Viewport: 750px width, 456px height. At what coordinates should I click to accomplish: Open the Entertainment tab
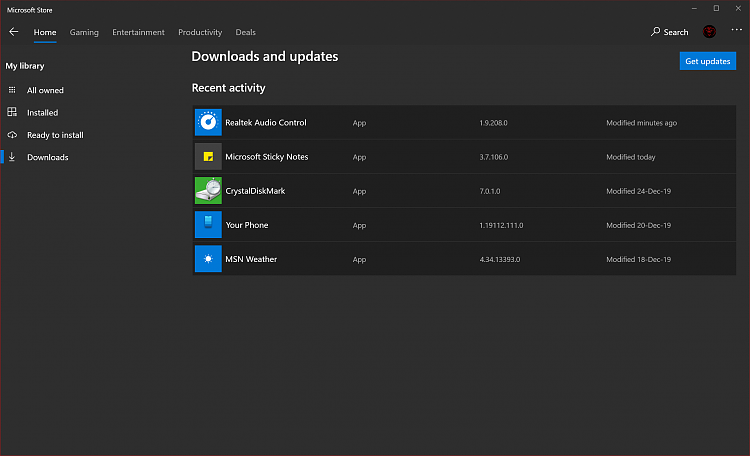pos(138,32)
